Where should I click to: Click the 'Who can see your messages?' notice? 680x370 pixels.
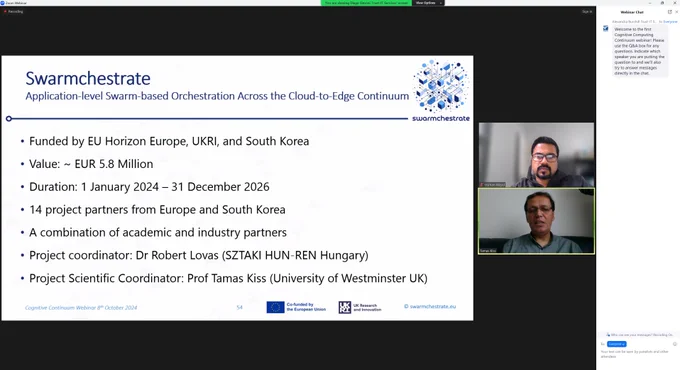click(x=640, y=335)
